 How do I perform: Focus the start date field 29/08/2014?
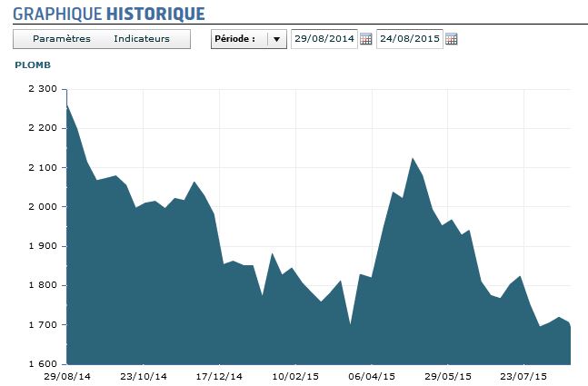324,39
